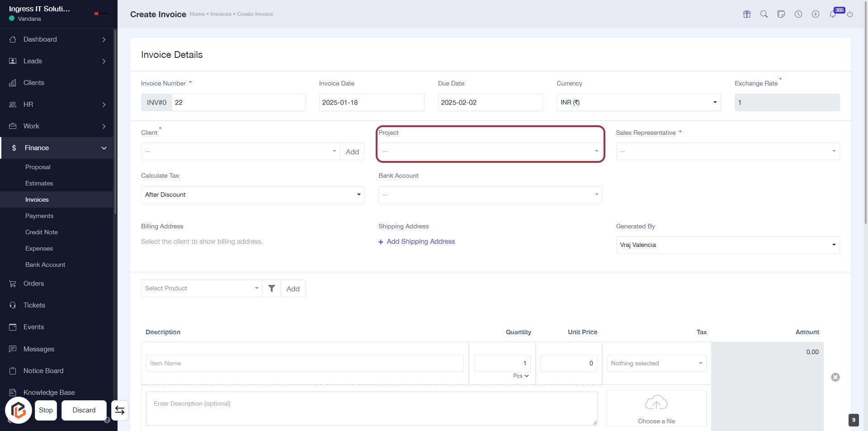Click the gift icon in top bar
The width and height of the screenshot is (868, 431).
pos(747,14)
